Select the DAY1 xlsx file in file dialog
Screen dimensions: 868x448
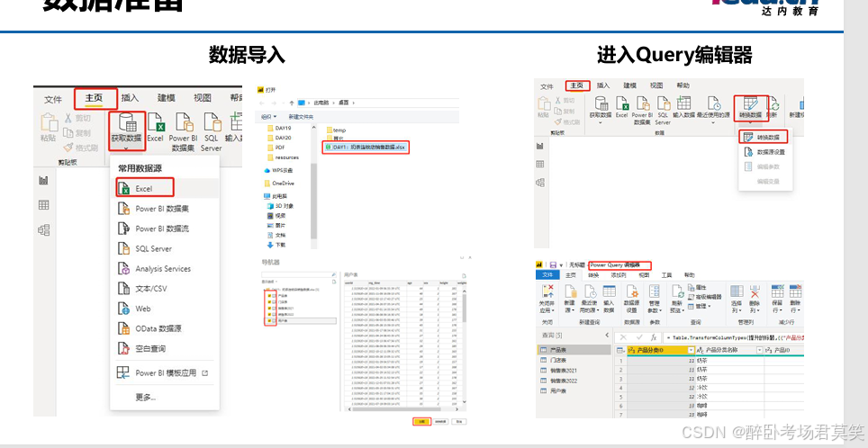[x=366, y=148]
